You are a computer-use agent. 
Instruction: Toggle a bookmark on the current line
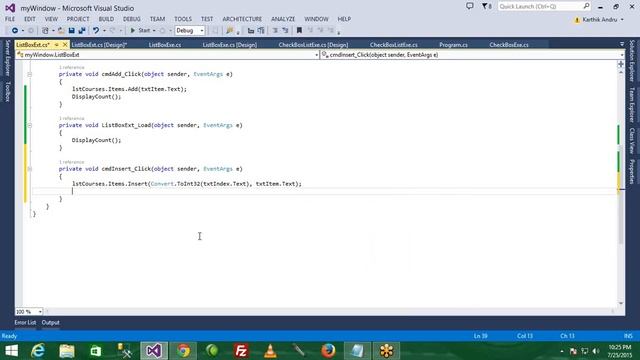coord(299,31)
